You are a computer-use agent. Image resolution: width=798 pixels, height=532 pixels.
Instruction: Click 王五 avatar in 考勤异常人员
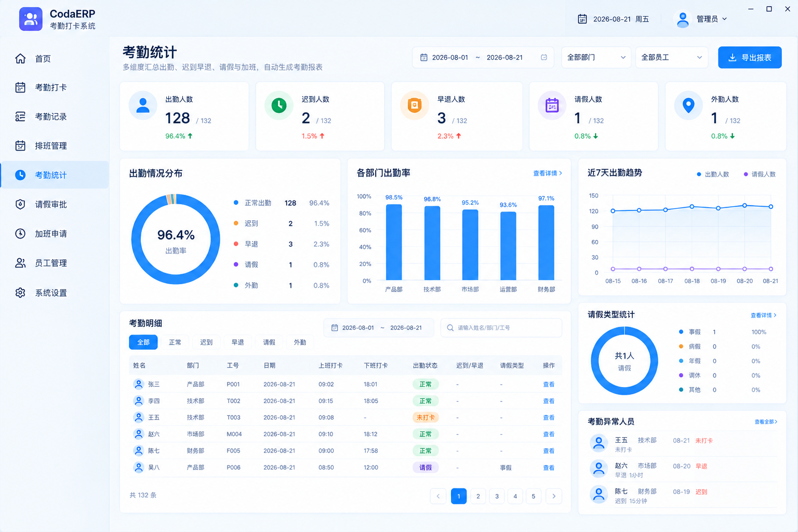tap(599, 443)
